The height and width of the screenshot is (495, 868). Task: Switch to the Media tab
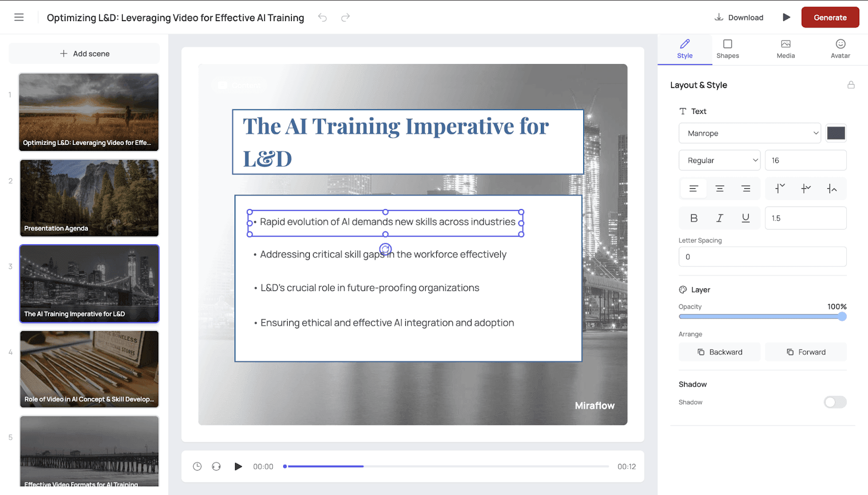point(785,49)
